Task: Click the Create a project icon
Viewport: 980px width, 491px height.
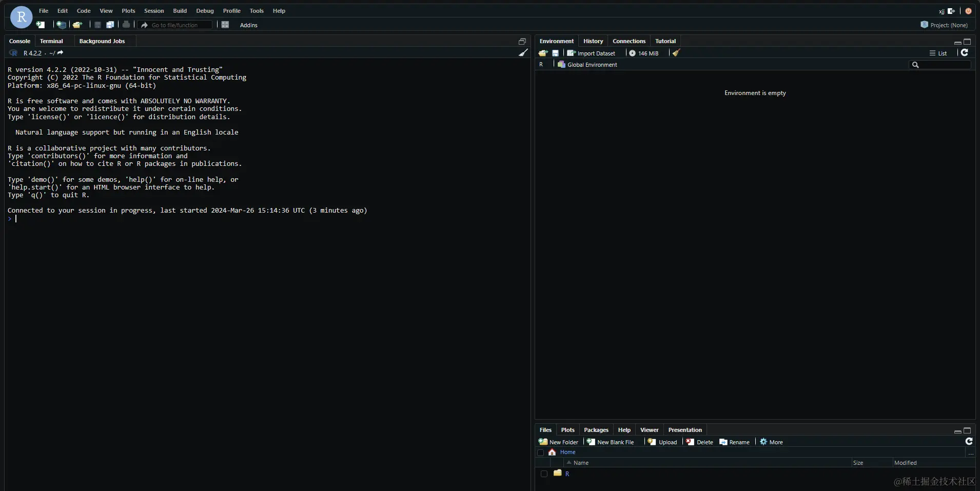Action: pos(61,25)
